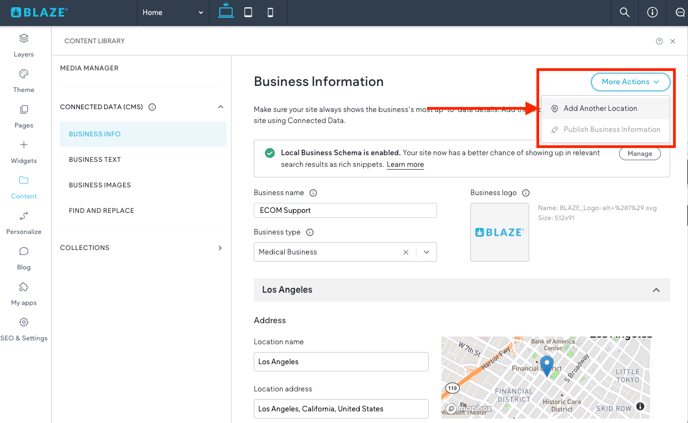The height and width of the screenshot is (423, 688).
Task: Clear the Medical Business type selection
Action: [x=406, y=252]
